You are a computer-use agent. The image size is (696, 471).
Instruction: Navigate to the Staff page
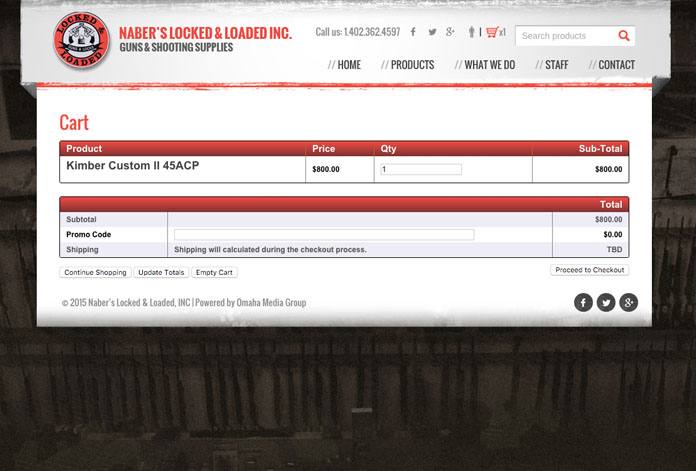[556, 65]
